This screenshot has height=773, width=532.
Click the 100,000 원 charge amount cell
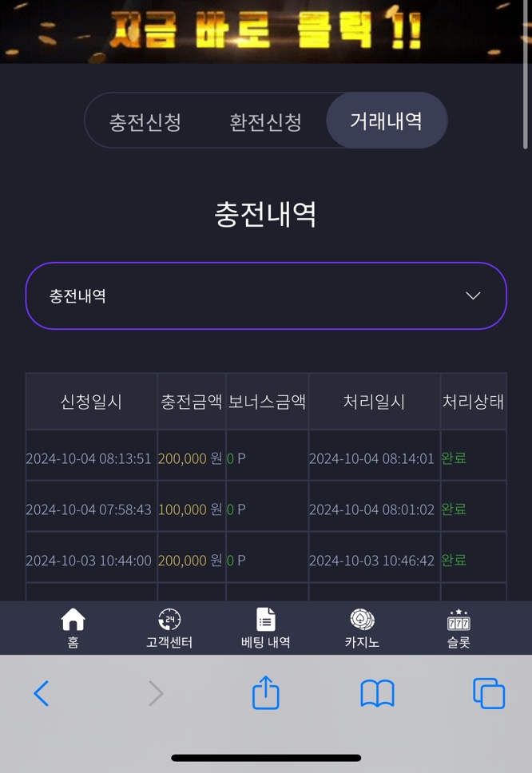click(x=191, y=509)
